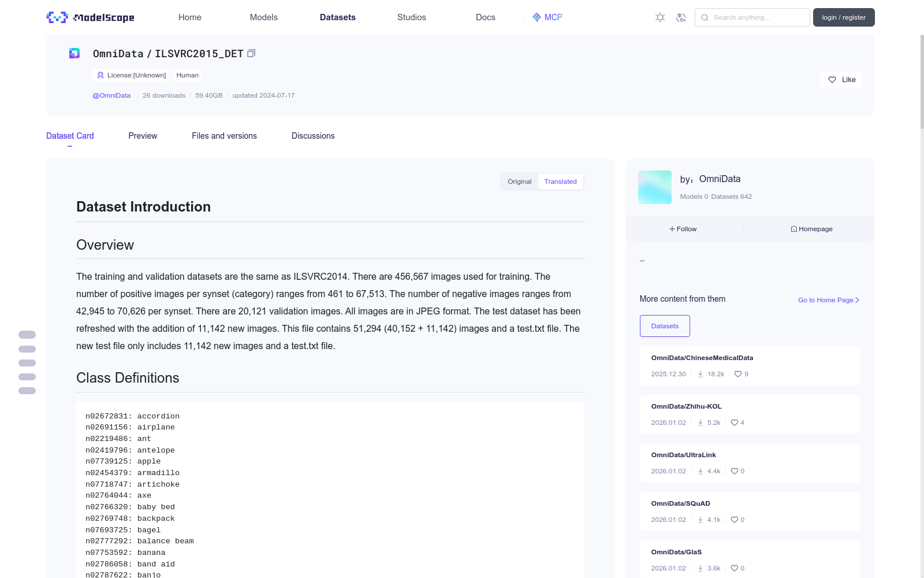Click the 26 downloads text

(164, 95)
